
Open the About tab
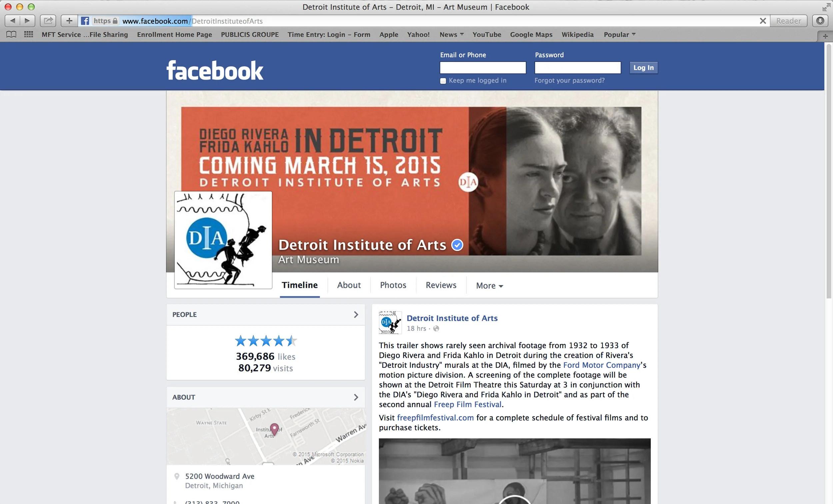349,285
